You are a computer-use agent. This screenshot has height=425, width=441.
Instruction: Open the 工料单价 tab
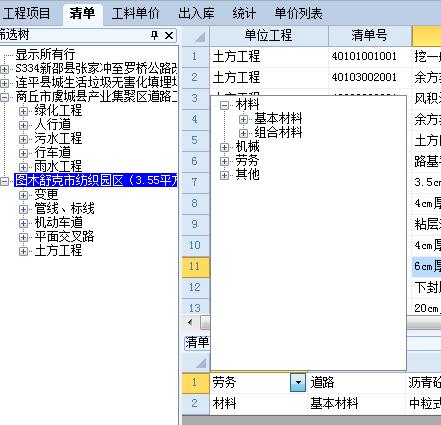coord(135,13)
